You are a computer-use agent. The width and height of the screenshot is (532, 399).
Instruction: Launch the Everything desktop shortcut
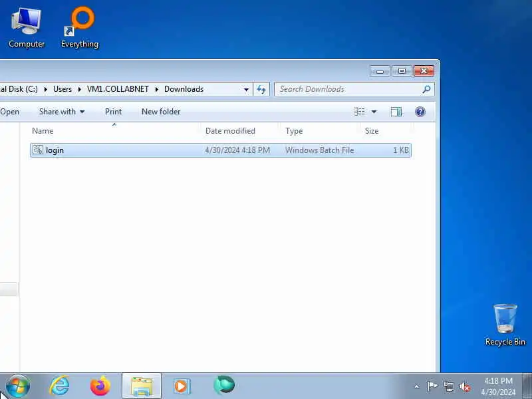pyautogui.click(x=80, y=28)
